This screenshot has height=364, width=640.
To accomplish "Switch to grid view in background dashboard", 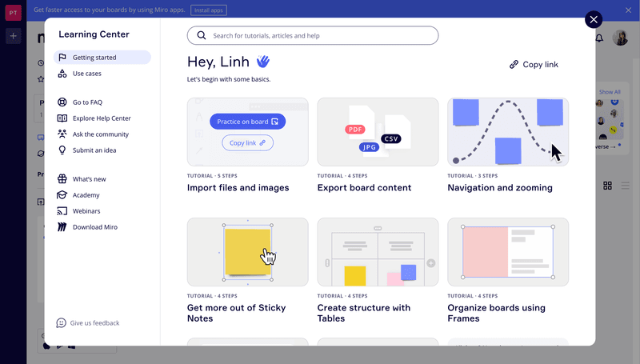I will [x=607, y=186].
